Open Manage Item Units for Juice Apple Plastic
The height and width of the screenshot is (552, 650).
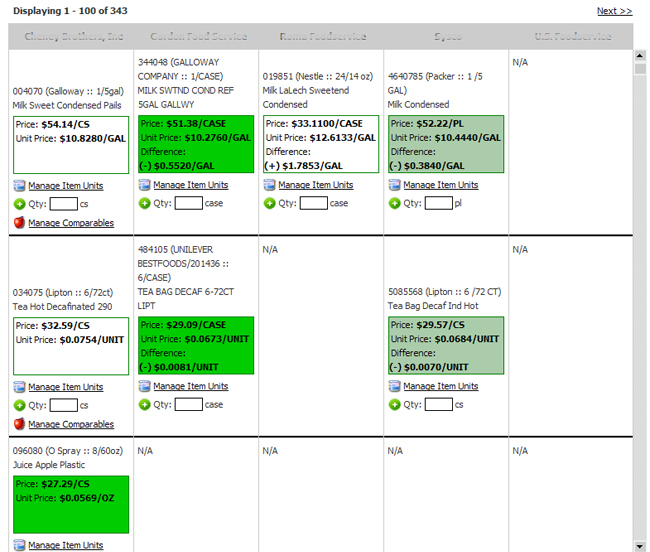[65, 545]
